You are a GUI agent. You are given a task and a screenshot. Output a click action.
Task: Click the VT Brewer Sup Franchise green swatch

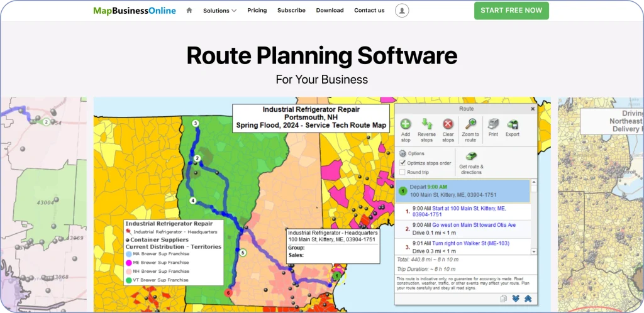[130, 280]
